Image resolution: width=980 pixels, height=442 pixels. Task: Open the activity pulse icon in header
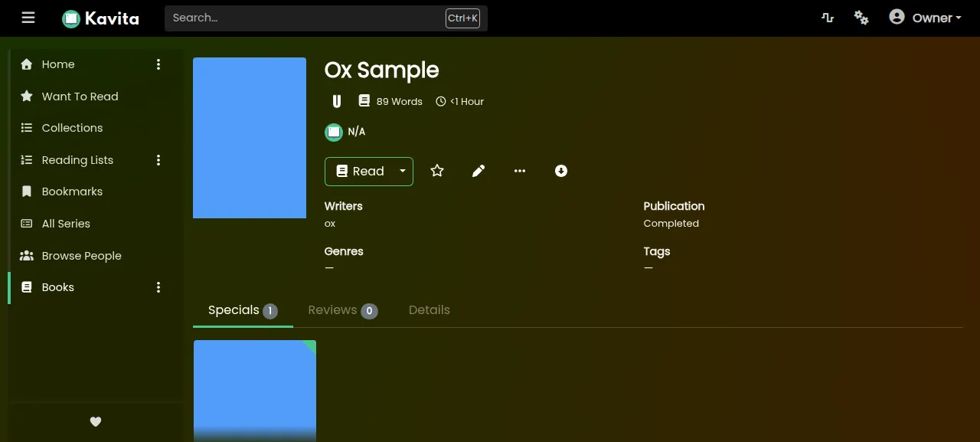pos(828,18)
